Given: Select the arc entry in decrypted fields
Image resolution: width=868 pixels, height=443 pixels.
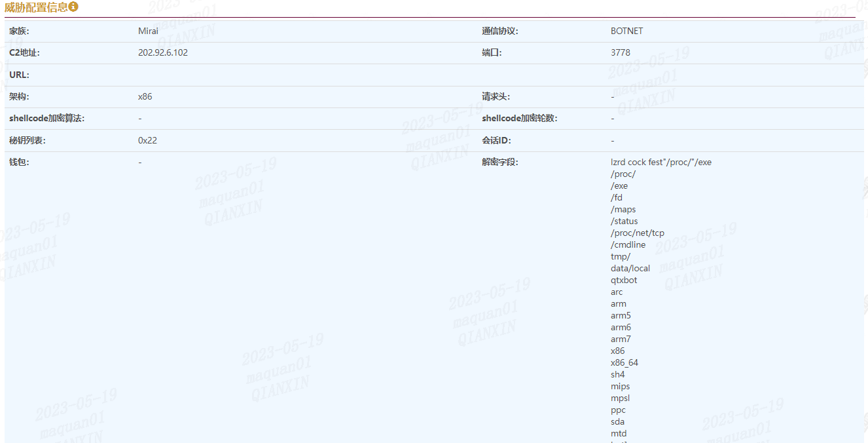Looking at the screenshot, I should tap(617, 292).
